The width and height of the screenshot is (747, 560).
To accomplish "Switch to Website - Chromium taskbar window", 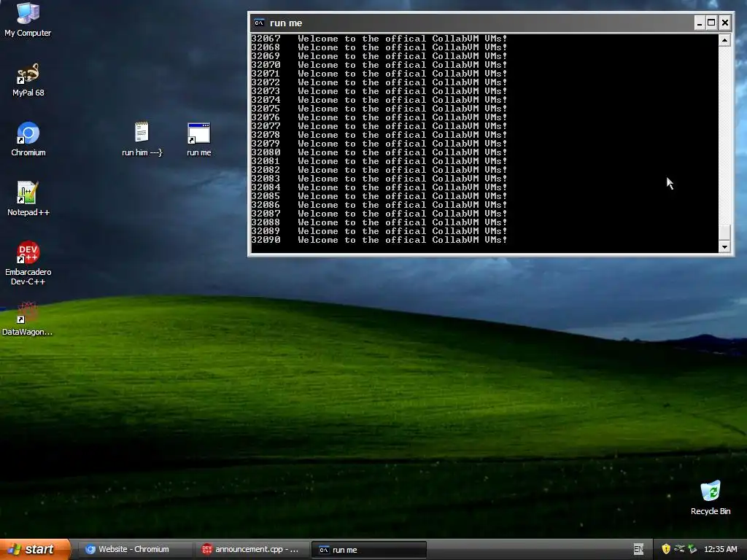I will point(135,550).
